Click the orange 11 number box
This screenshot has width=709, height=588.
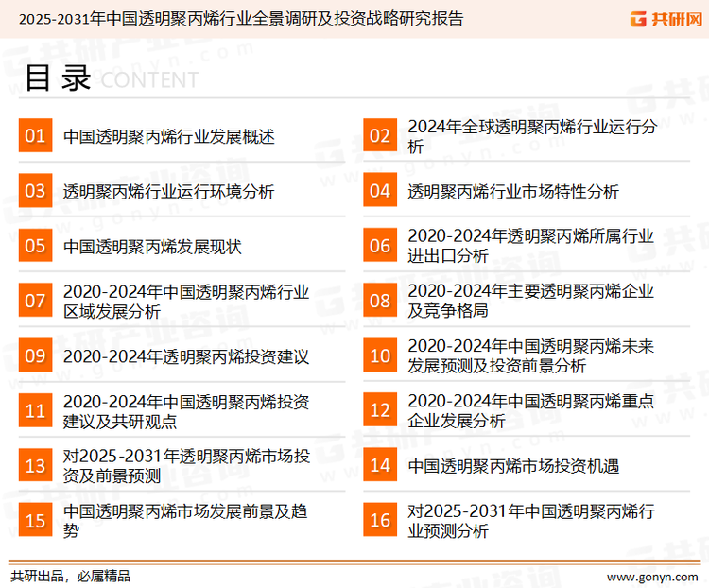coord(35,410)
